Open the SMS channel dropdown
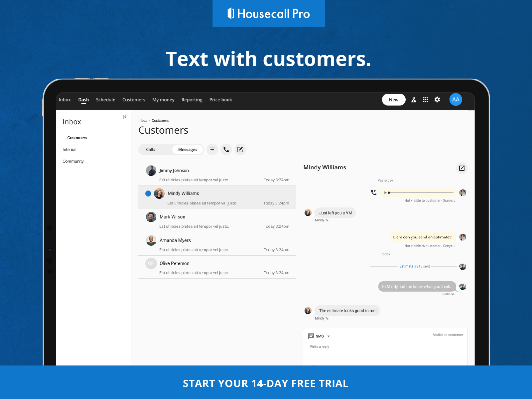This screenshot has width=532, height=399. coord(329,336)
